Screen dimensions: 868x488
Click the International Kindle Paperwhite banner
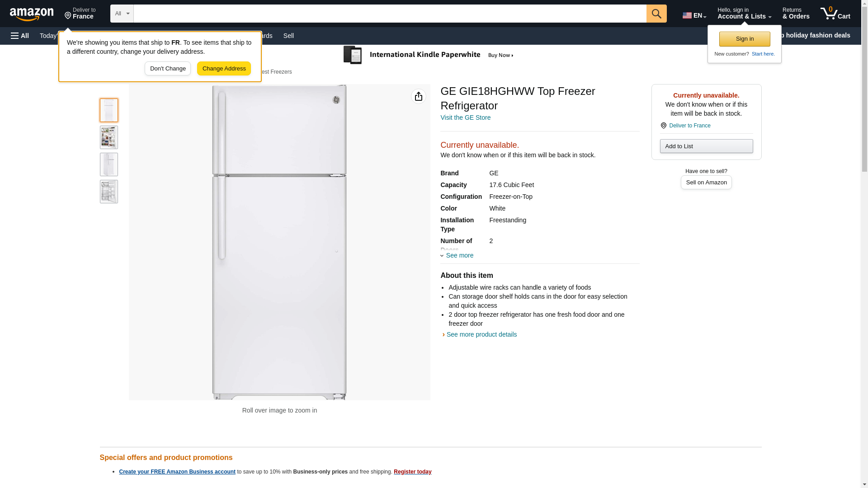tap(429, 55)
